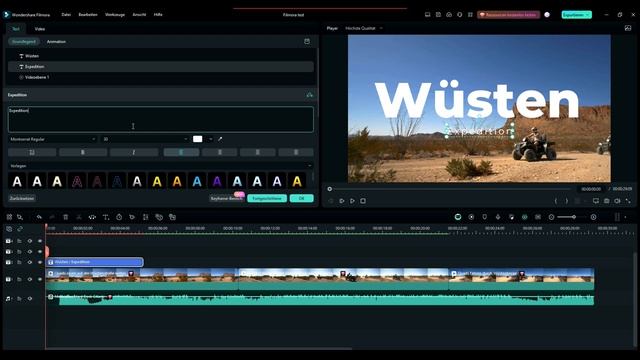Open the Bearbeiten menu
This screenshot has width=640, height=360.
click(x=88, y=14)
